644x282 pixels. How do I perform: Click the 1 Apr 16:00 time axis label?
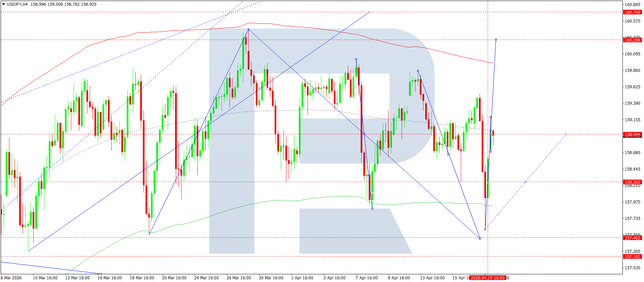point(302,278)
